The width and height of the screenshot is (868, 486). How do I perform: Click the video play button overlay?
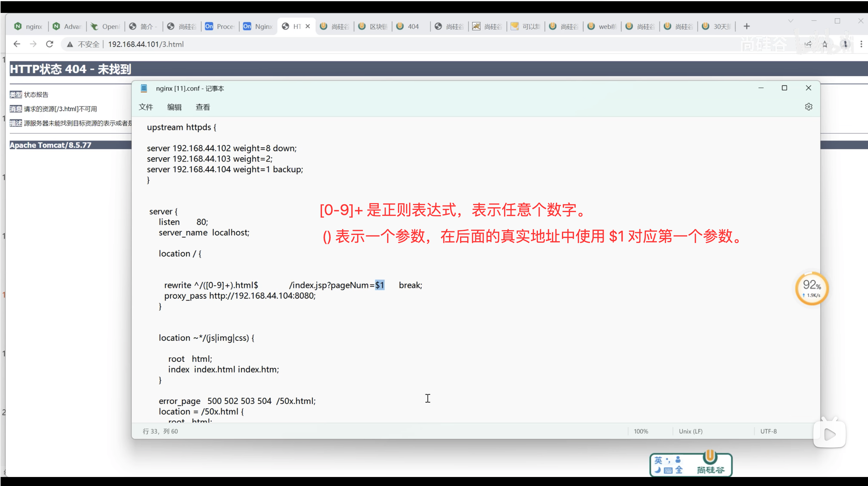pyautogui.click(x=829, y=434)
